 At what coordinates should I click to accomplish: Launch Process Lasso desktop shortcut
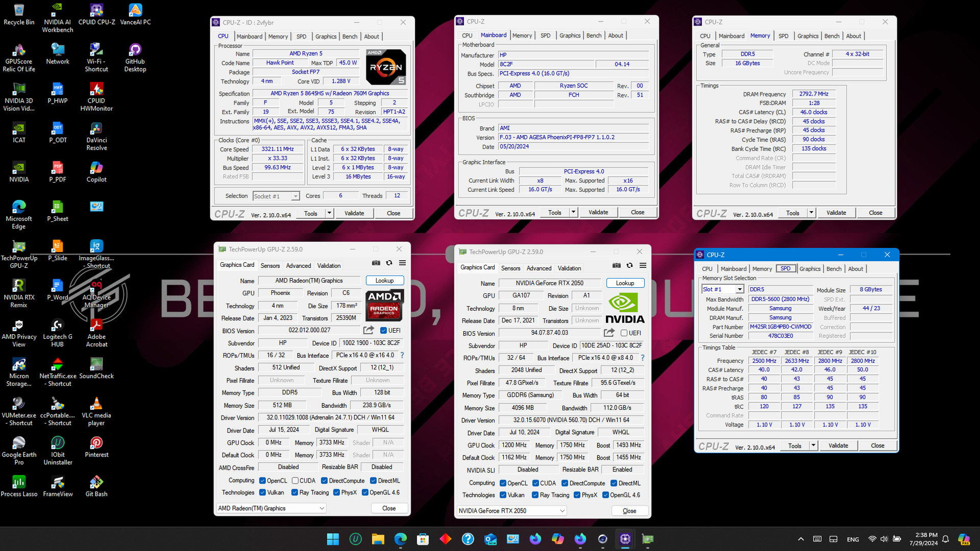pyautogui.click(x=19, y=486)
